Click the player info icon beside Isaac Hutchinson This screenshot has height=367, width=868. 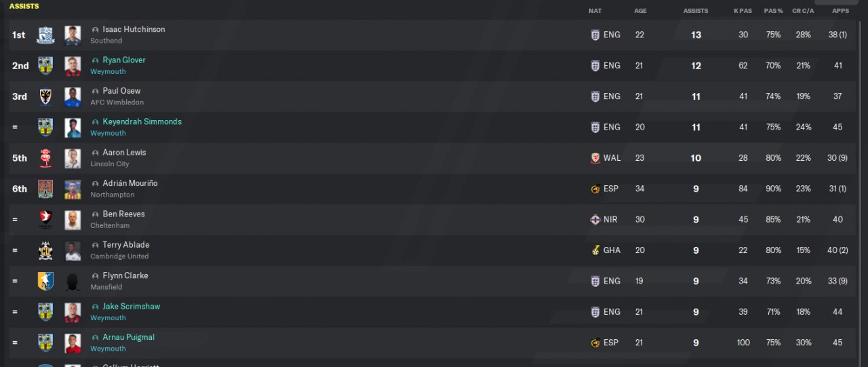pos(96,30)
